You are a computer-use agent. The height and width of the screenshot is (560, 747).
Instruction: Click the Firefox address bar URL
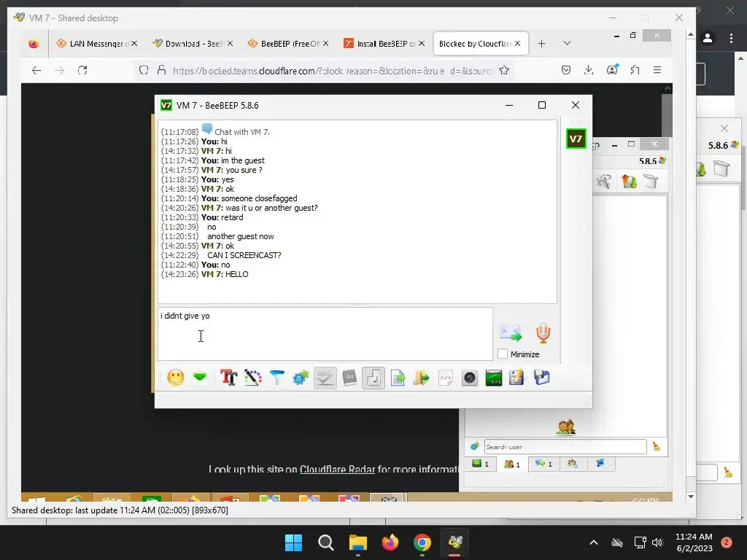[332, 71]
